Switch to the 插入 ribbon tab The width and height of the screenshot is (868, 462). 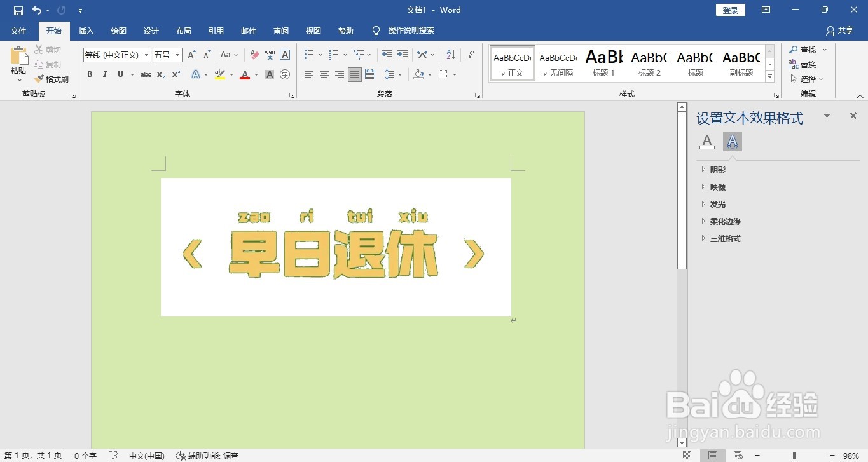(x=86, y=31)
